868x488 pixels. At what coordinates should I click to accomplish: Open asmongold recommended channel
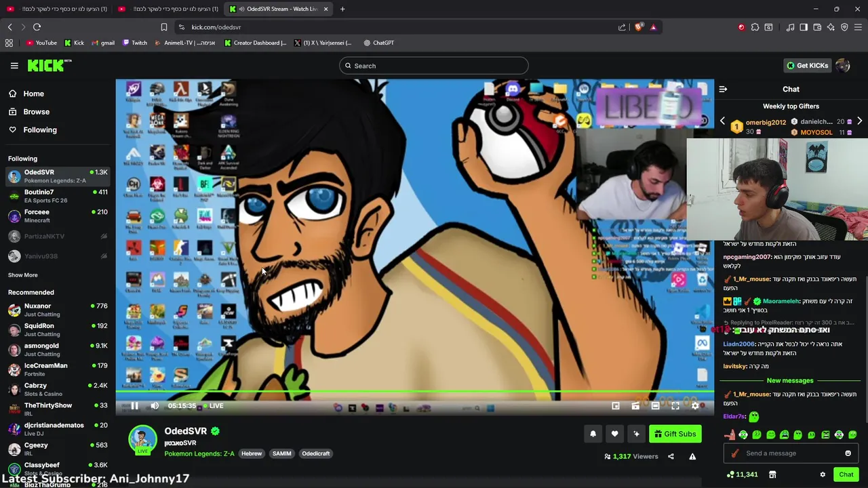[x=58, y=350]
